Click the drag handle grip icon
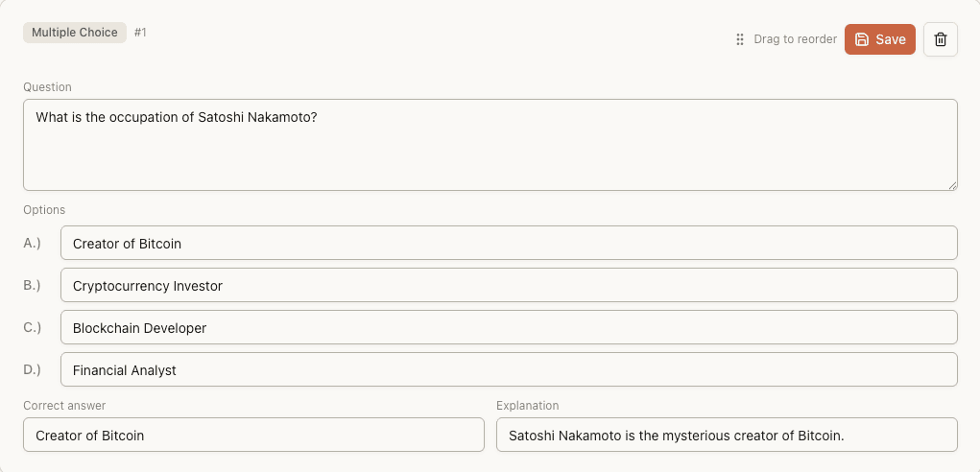This screenshot has width=980, height=472. tap(740, 39)
